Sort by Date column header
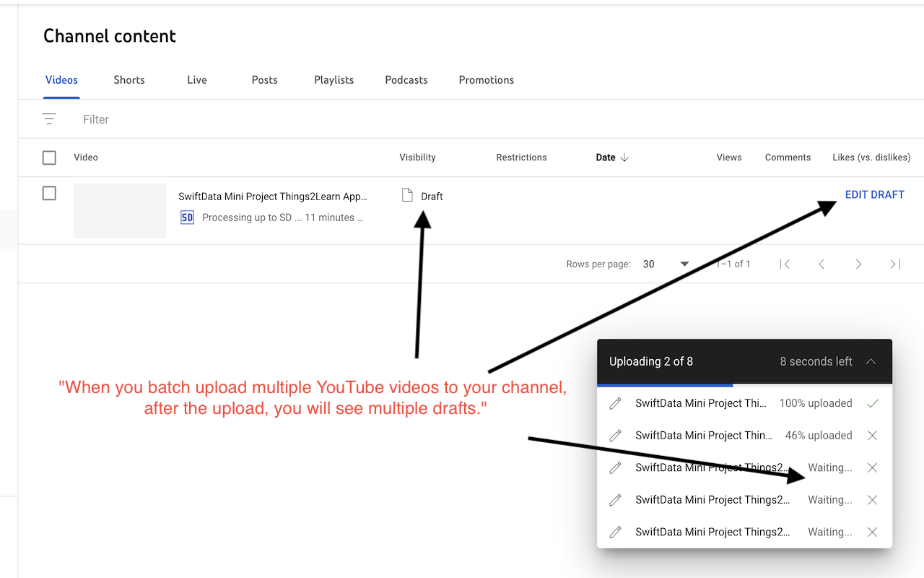 tap(606, 158)
